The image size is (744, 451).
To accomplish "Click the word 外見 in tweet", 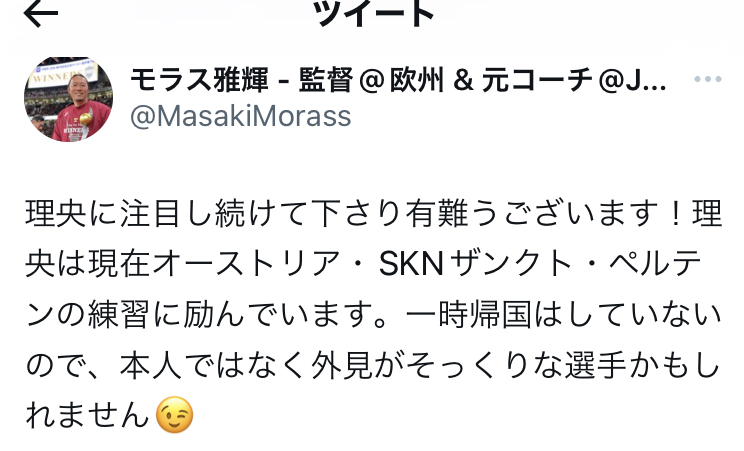I will (342, 365).
